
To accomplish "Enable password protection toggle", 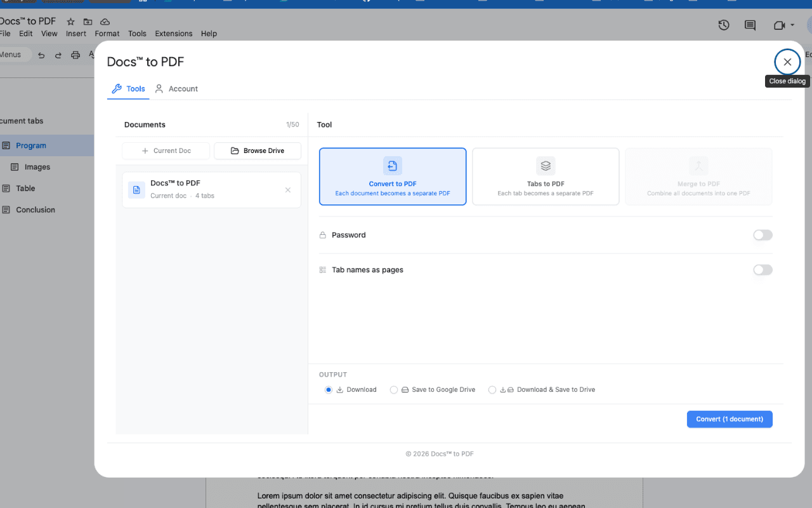I will 762,235.
